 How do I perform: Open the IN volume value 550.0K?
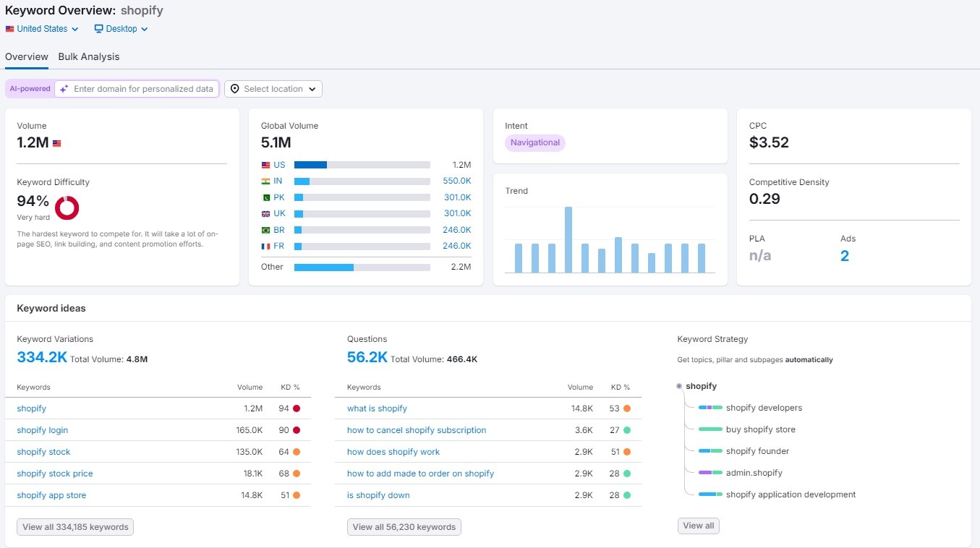coord(457,181)
